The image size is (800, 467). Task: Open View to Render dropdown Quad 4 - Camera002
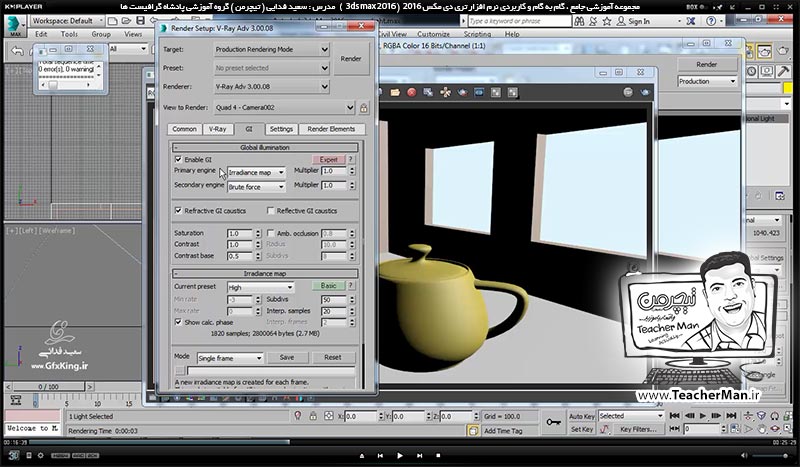tap(284, 107)
